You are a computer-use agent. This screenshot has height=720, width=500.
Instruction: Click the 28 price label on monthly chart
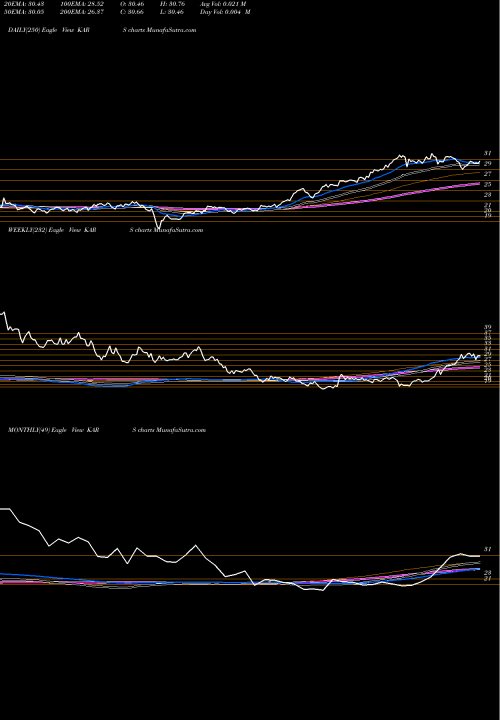pyautogui.click(x=488, y=573)
